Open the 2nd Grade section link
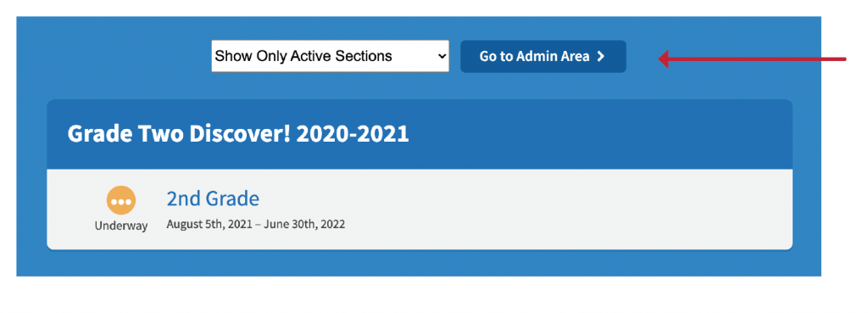The width and height of the screenshot is (868, 313). pyautogui.click(x=213, y=198)
